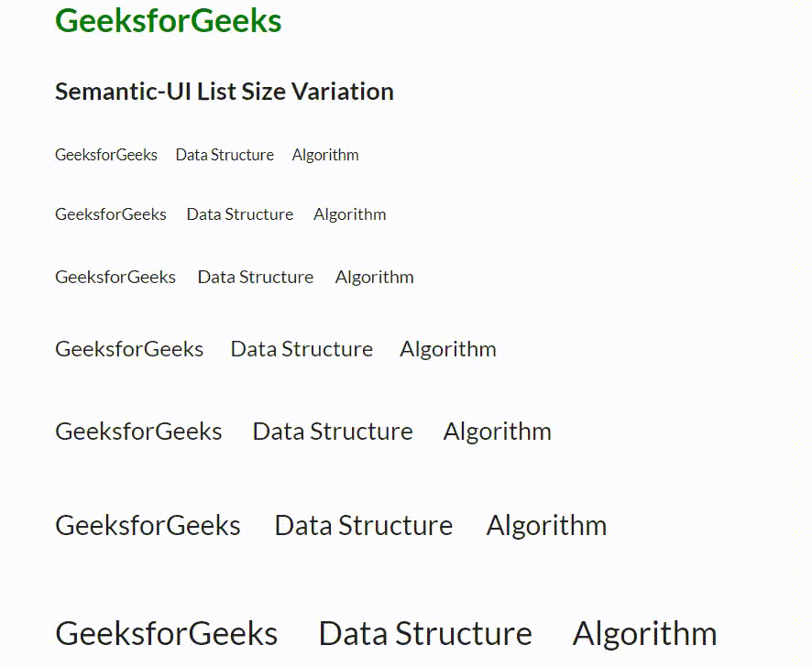Click Algorithm in the second-smallest list
The height and width of the screenshot is (667, 812).
point(350,214)
